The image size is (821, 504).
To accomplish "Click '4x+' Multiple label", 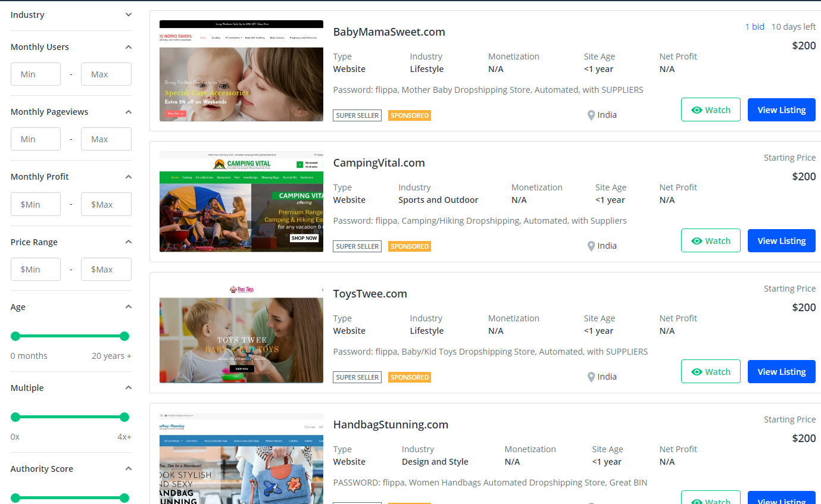I will tap(124, 437).
